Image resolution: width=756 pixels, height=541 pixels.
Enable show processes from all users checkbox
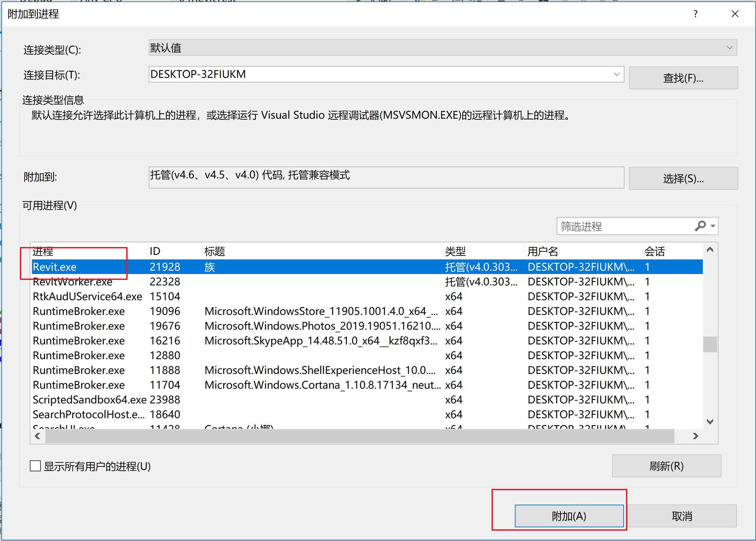pos(35,466)
